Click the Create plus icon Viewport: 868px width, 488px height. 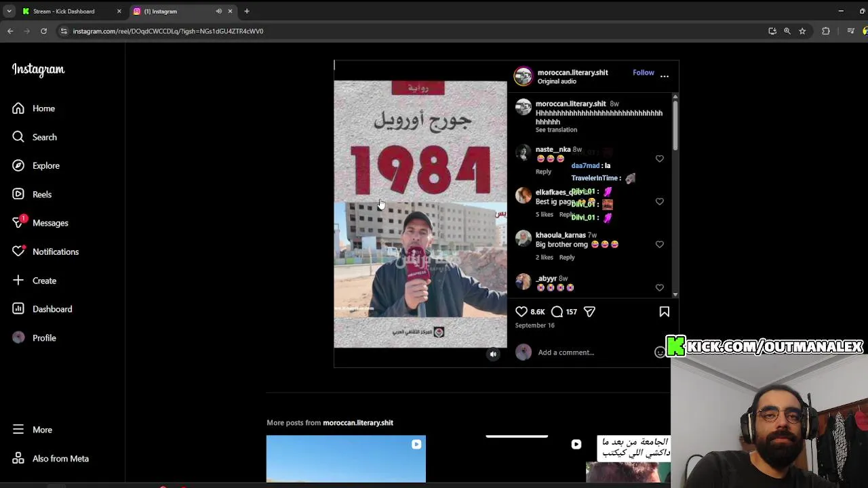click(18, 280)
